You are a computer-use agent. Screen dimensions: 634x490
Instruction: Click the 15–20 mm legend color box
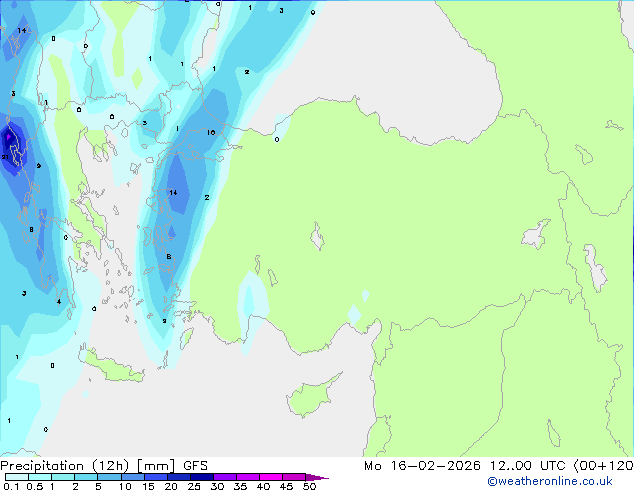(x=156, y=477)
